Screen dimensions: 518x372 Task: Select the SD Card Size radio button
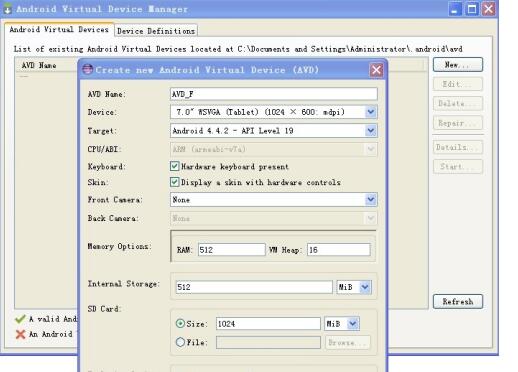tap(180, 323)
